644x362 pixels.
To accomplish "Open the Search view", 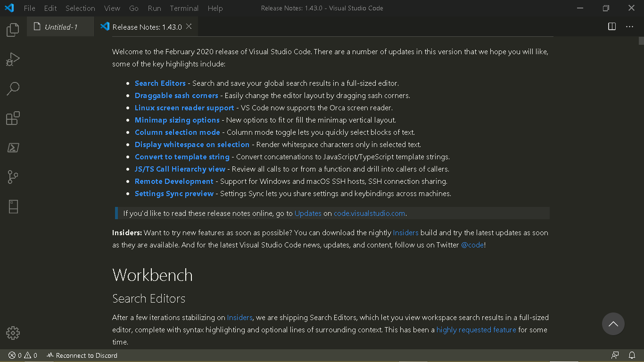I will 13,89.
